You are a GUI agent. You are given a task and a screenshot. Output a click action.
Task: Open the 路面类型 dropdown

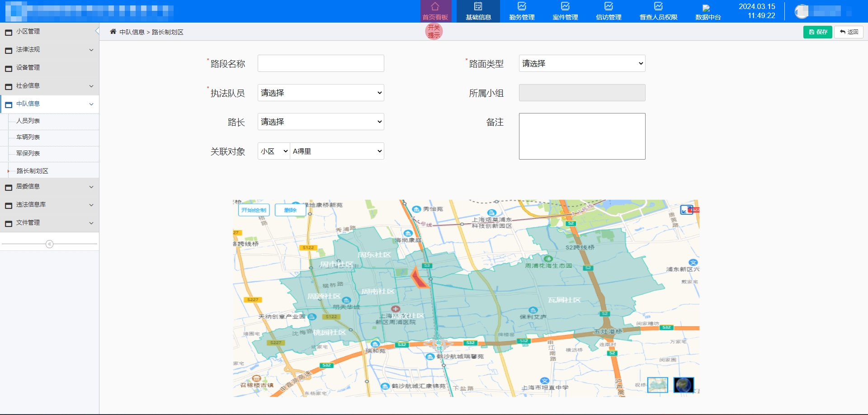tap(582, 63)
